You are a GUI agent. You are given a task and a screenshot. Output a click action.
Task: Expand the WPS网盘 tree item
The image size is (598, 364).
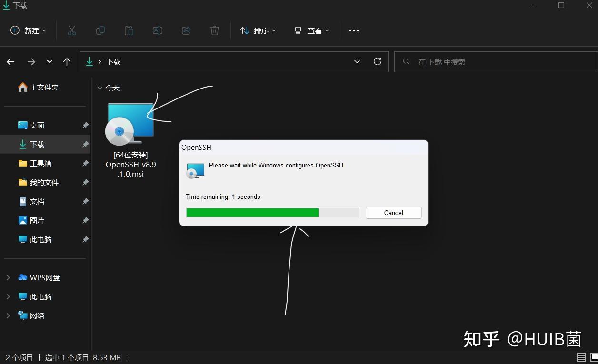click(x=8, y=277)
